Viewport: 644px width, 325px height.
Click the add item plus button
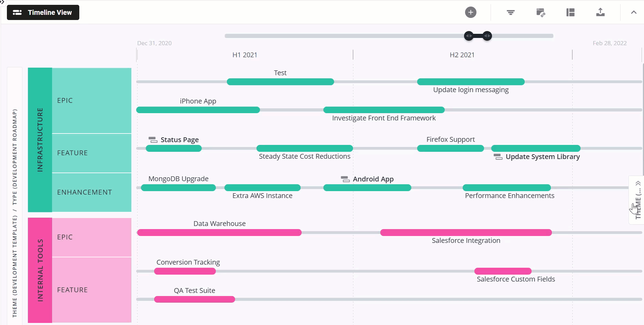point(471,12)
